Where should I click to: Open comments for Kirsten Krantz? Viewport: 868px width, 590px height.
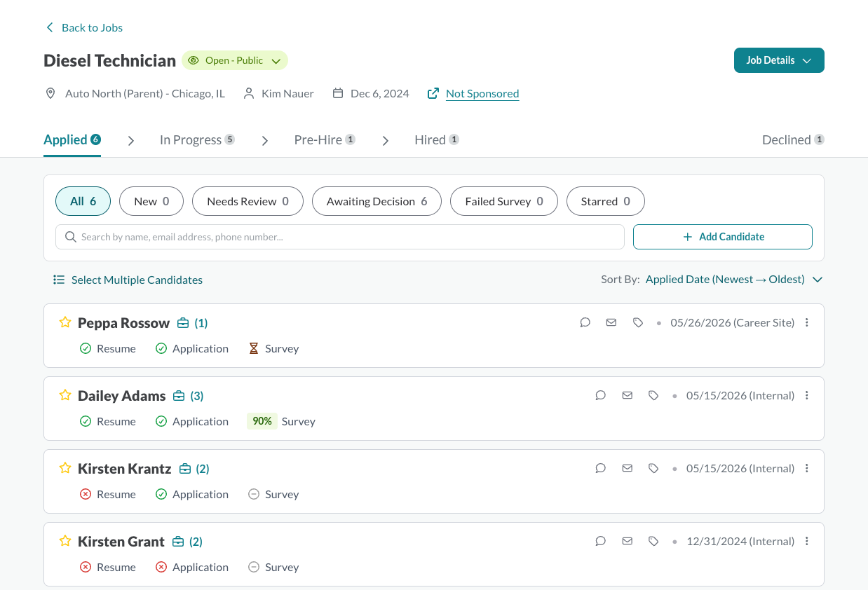(x=601, y=468)
